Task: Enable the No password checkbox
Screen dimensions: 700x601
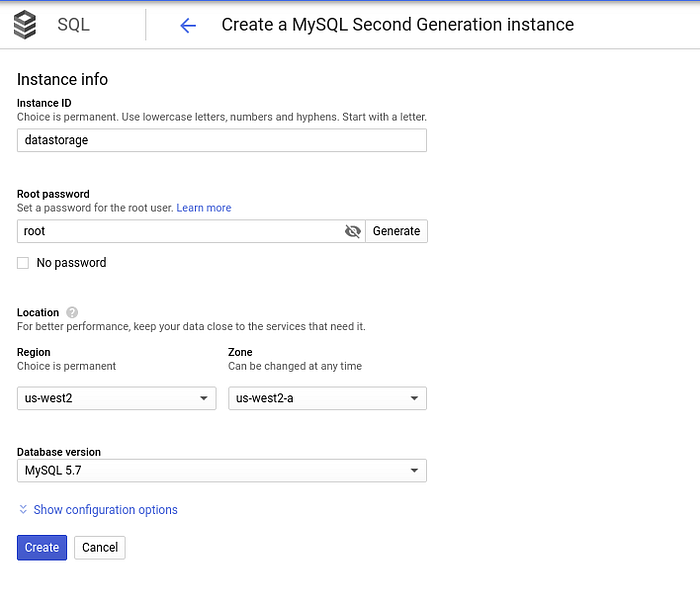Action: tap(23, 263)
